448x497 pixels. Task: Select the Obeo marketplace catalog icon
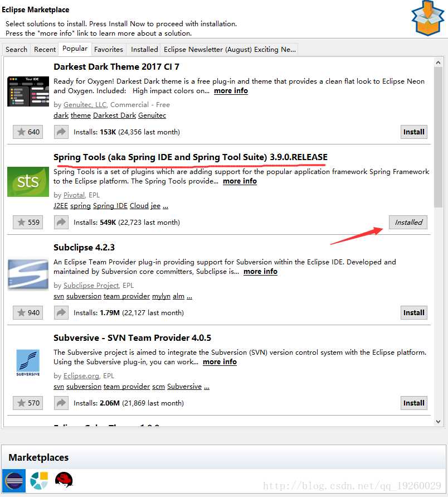pos(39,480)
